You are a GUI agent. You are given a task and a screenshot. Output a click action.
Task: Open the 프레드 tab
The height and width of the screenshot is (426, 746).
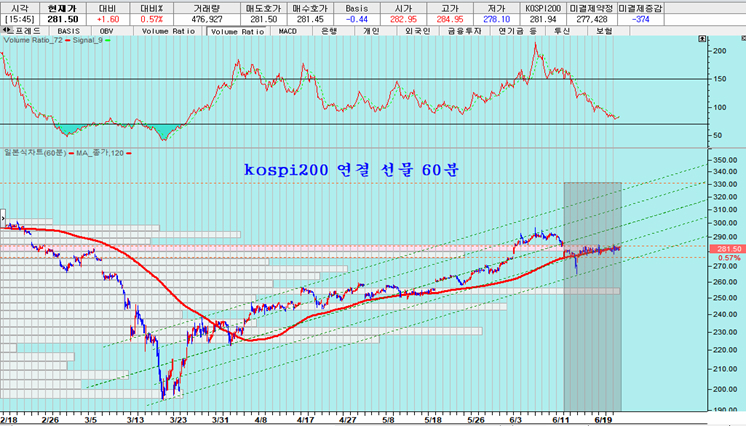[x=29, y=31]
